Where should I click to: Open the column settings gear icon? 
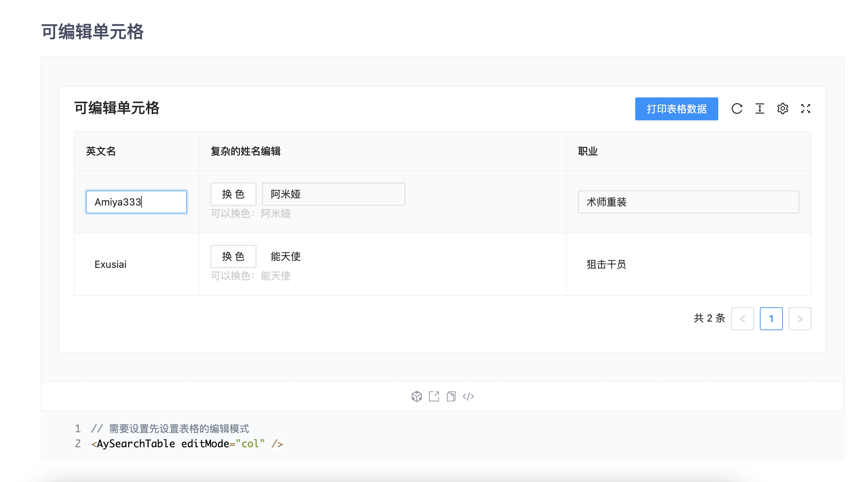pyautogui.click(x=782, y=109)
